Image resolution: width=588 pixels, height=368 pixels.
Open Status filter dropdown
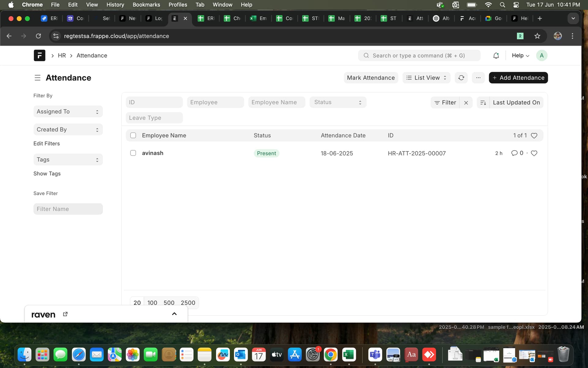338,102
